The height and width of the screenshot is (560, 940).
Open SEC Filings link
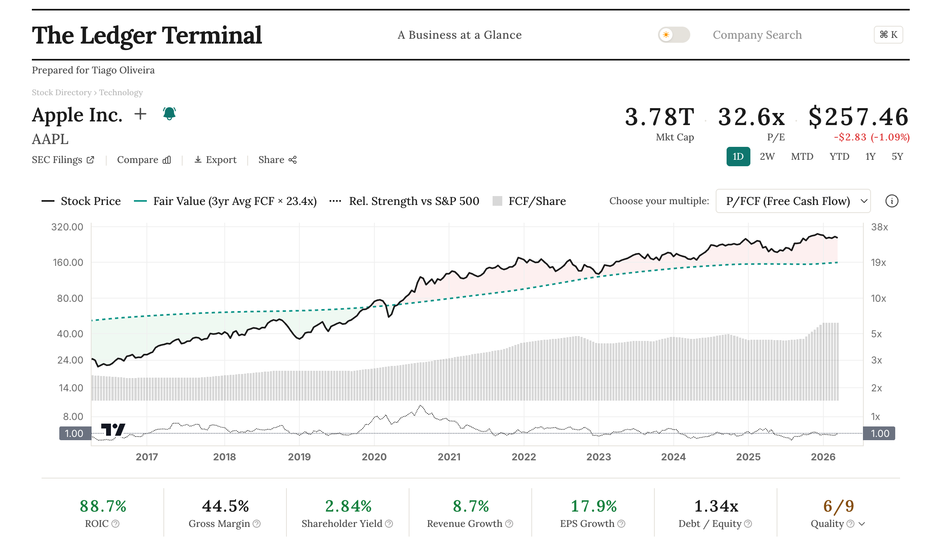[63, 160]
